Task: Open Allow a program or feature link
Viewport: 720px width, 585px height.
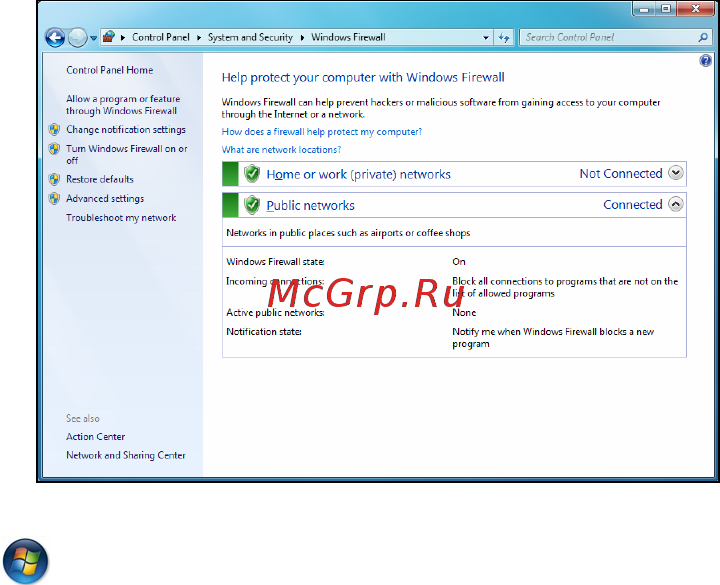Action: (x=123, y=105)
